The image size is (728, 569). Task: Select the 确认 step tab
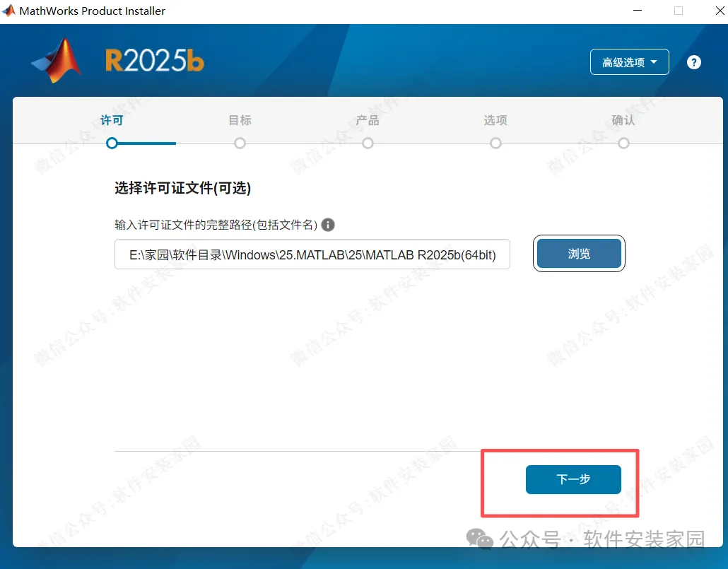(623, 120)
